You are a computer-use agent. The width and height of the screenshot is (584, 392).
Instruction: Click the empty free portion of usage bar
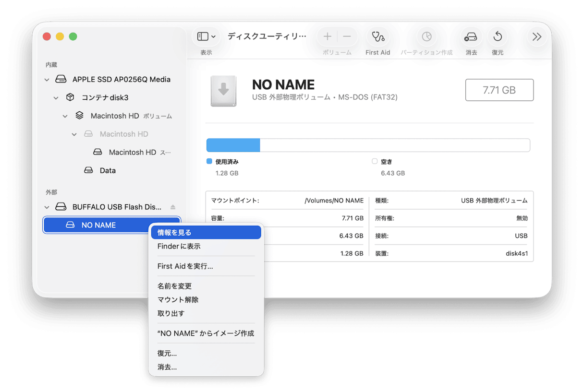click(x=395, y=145)
